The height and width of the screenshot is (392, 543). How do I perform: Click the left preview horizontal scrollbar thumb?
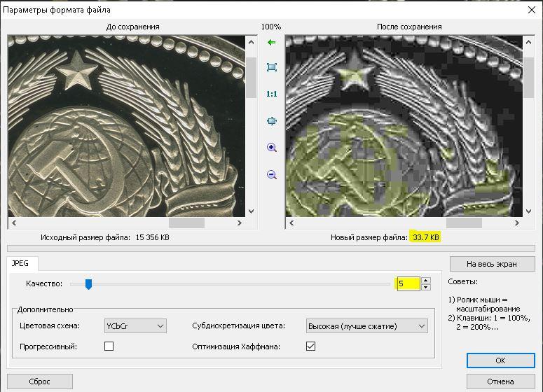(186, 223)
